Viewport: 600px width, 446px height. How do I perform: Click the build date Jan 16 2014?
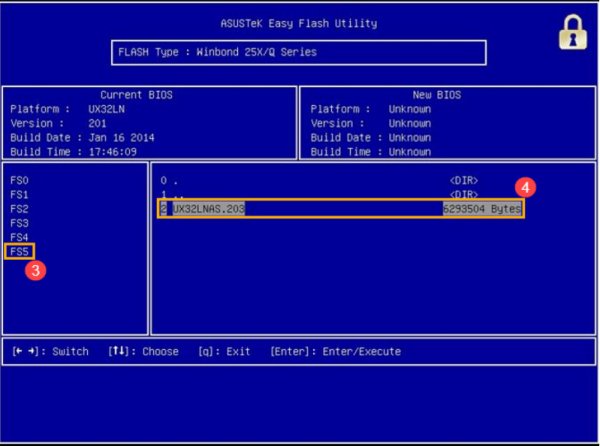(x=121, y=137)
